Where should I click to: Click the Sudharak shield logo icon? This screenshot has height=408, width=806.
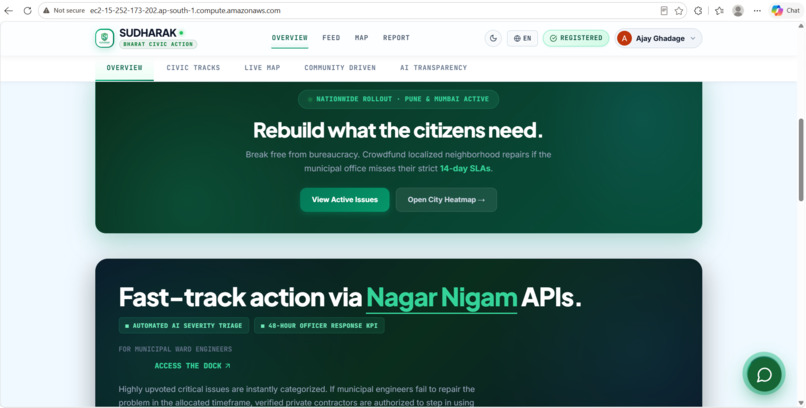(104, 38)
